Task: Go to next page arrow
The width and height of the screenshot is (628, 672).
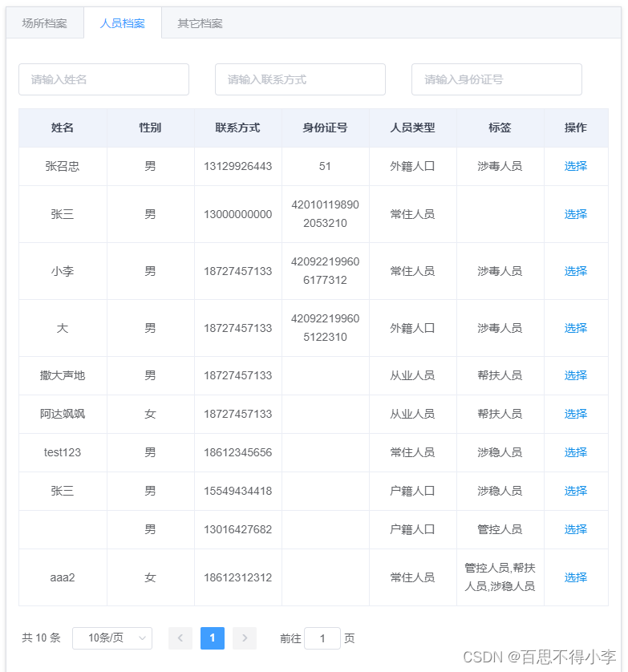Action: pyautogui.click(x=245, y=638)
